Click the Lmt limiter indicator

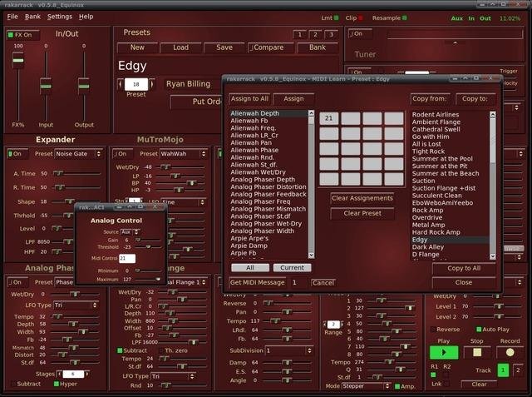(336, 17)
